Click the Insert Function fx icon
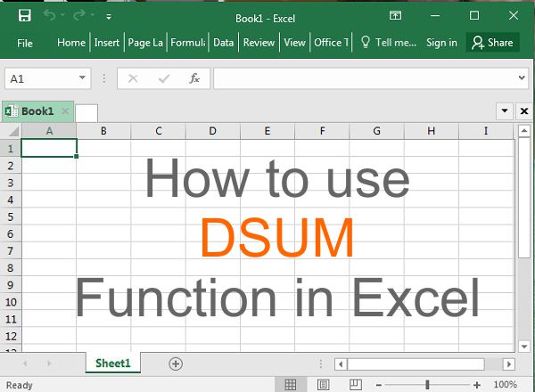The image size is (535, 392). click(x=194, y=78)
